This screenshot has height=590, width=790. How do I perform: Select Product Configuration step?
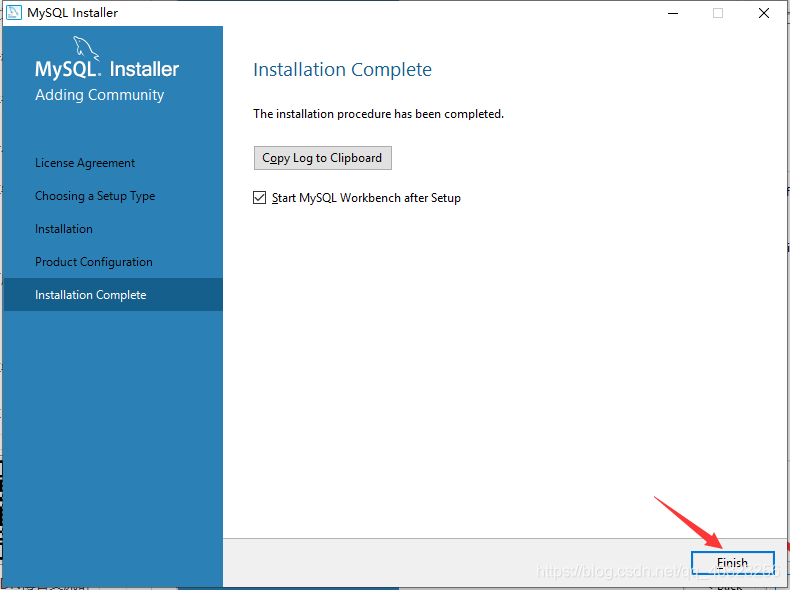click(x=94, y=262)
